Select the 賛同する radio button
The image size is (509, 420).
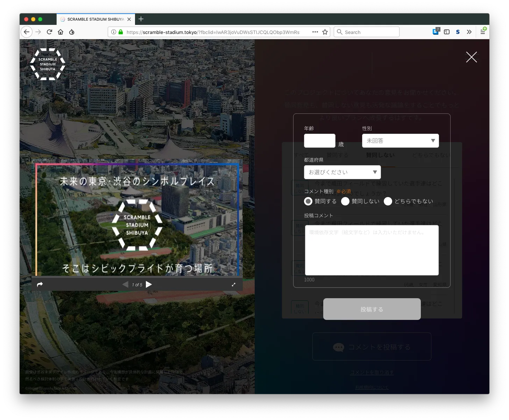308,201
